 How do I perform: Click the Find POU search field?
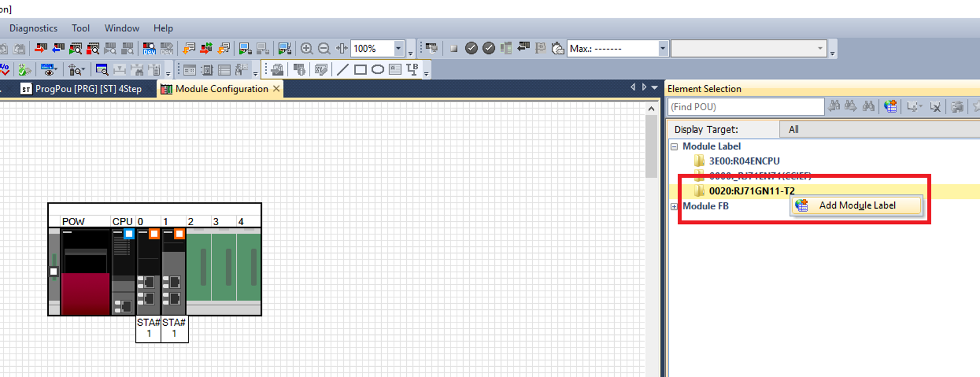[746, 106]
